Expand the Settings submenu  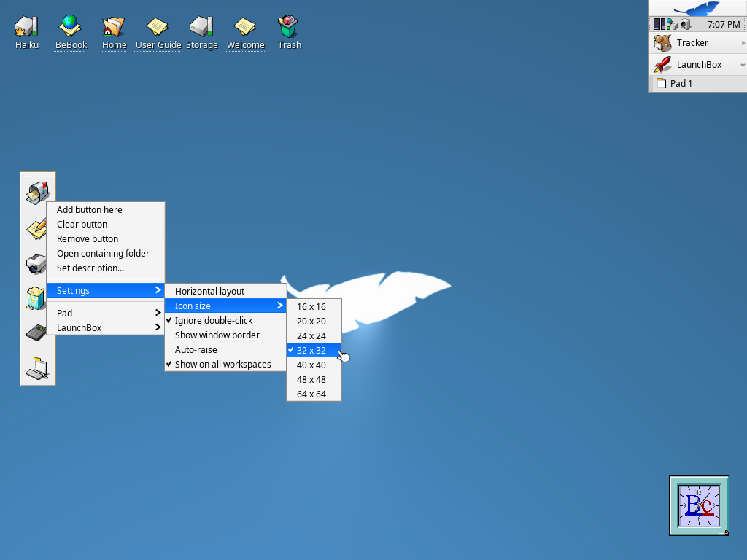pyautogui.click(x=106, y=290)
